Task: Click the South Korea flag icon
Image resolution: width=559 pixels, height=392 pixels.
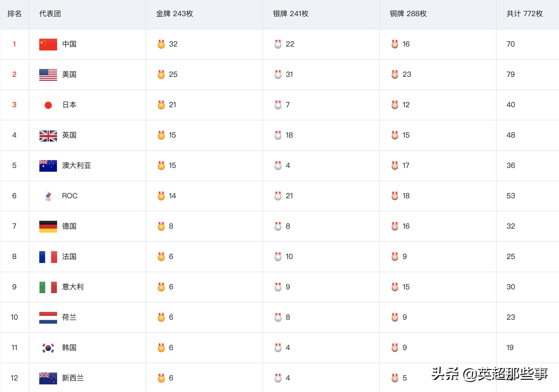Action: [48, 348]
